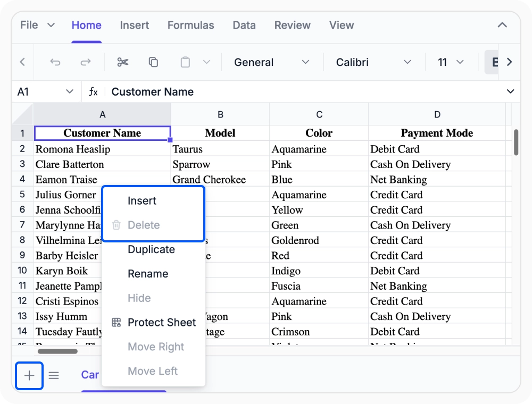Image resolution: width=532 pixels, height=404 pixels.
Task: Collapse the ribbon with up chevron
Action: [502, 25]
